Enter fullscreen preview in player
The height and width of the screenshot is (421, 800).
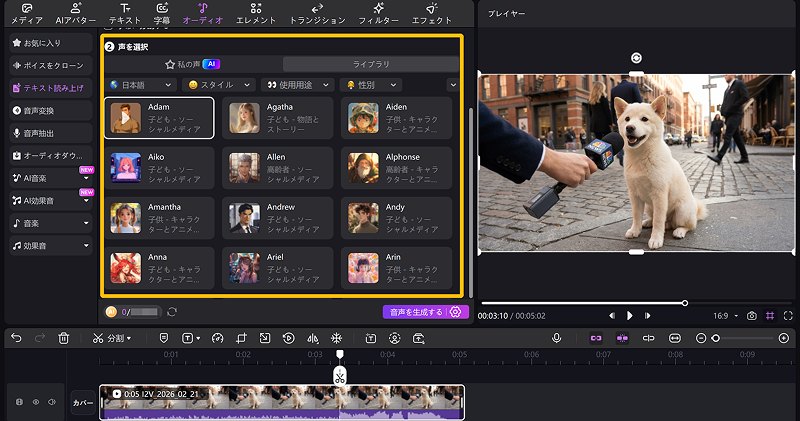[x=790, y=316]
